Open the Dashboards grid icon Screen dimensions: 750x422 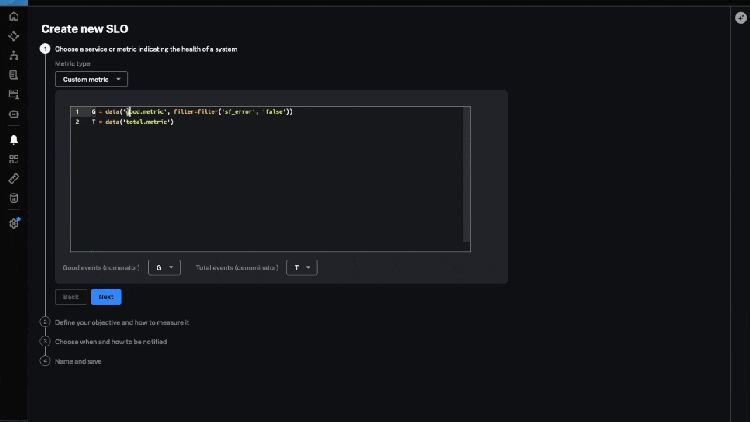point(14,158)
